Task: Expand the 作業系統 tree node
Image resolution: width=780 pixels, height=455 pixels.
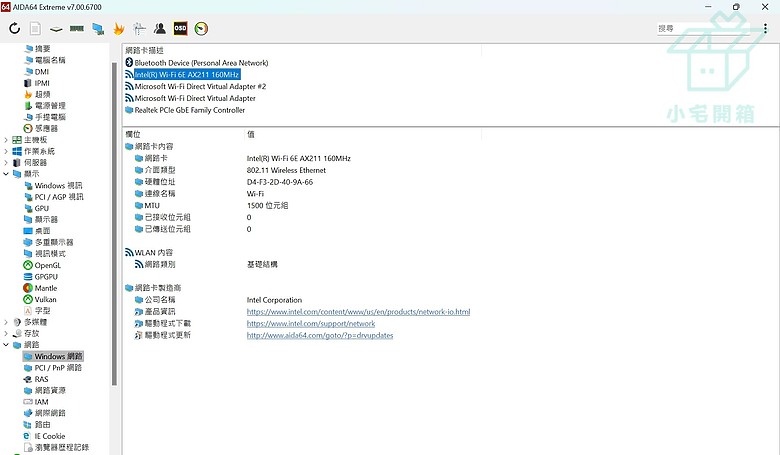Action: [5, 152]
